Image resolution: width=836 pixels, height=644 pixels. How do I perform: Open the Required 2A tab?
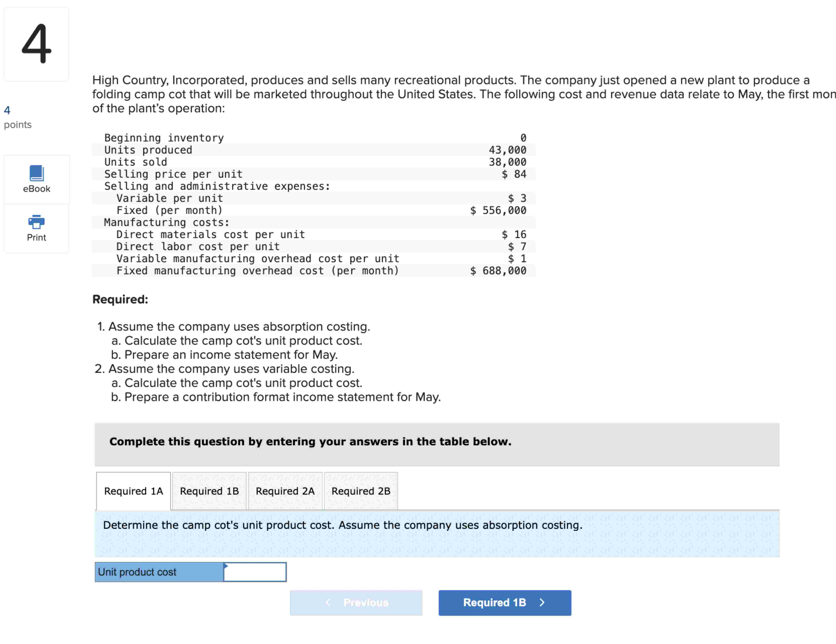tap(285, 491)
